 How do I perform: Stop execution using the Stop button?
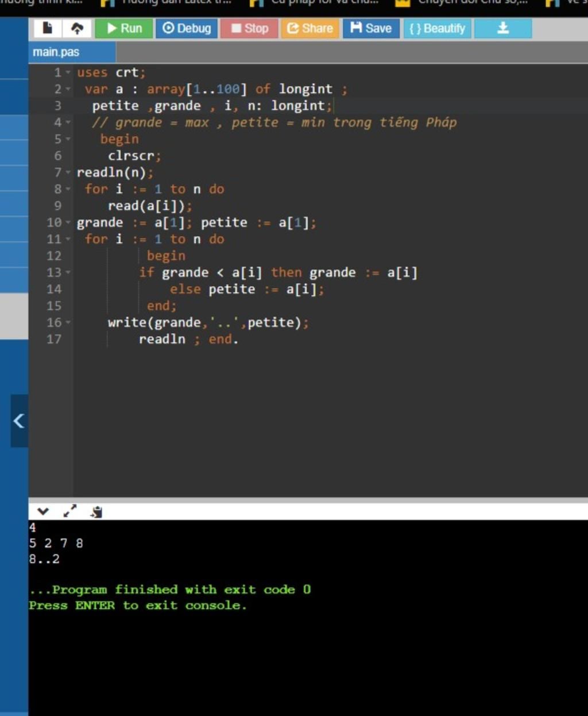tap(249, 28)
